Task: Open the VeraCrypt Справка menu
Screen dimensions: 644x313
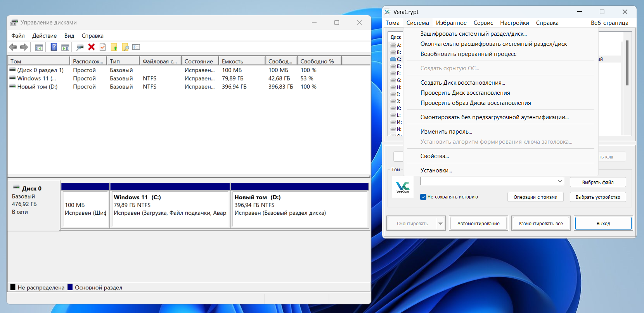Action: (x=547, y=23)
